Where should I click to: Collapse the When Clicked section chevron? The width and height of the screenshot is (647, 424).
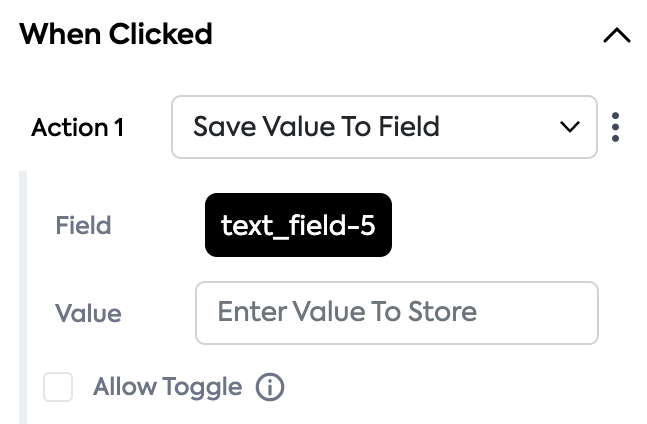point(617,36)
